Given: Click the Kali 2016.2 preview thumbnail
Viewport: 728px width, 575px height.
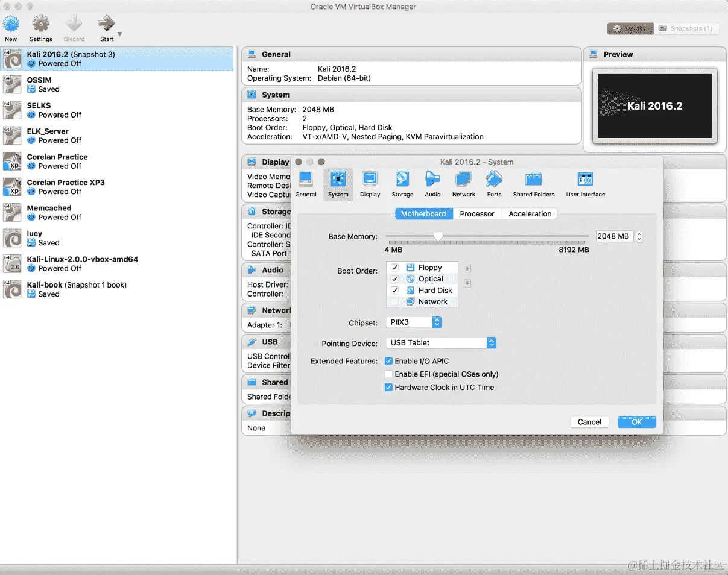Looking at the screenshot, I should coord(654,105).
